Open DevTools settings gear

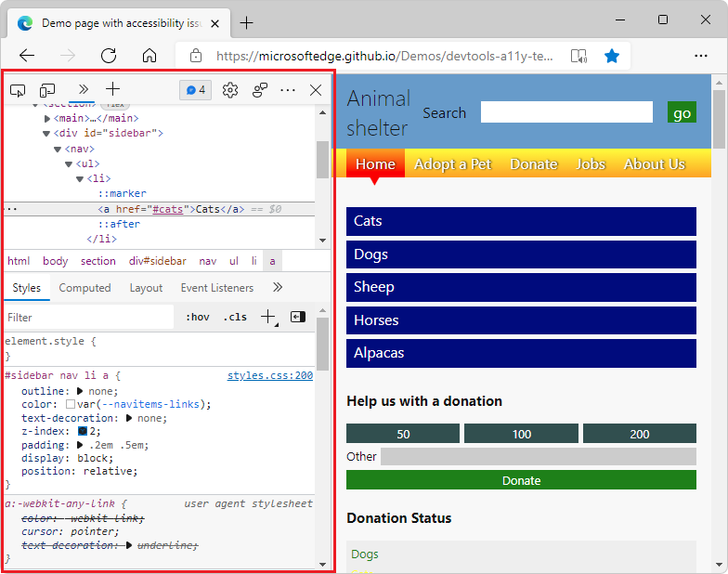[230, 90]
